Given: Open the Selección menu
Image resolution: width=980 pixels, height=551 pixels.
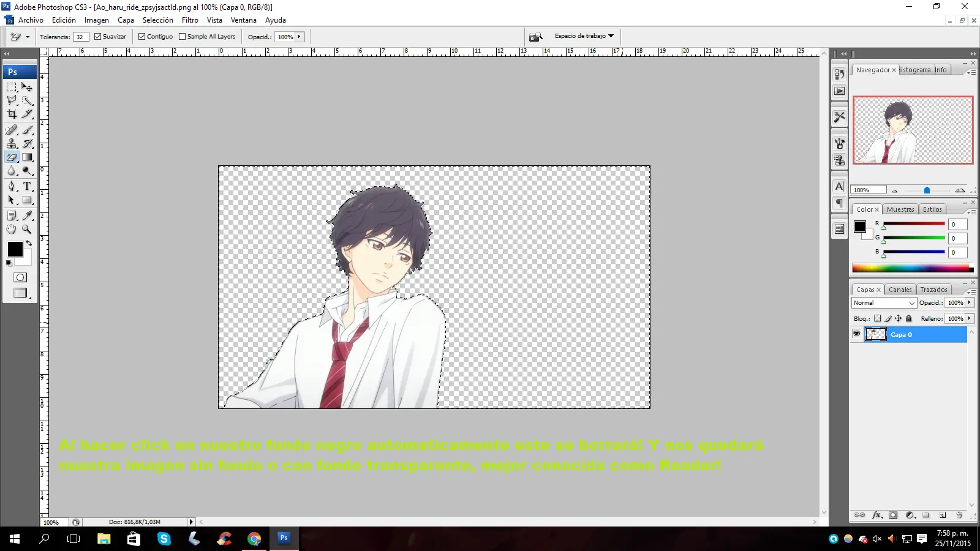Looking at the screenshot, I should (x=157, y=20).
